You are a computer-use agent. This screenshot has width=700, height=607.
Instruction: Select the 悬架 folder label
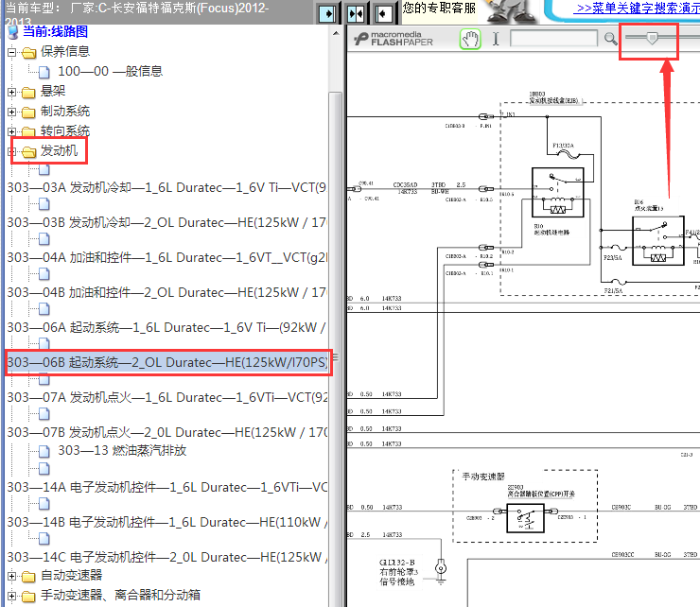coord(53,91)
